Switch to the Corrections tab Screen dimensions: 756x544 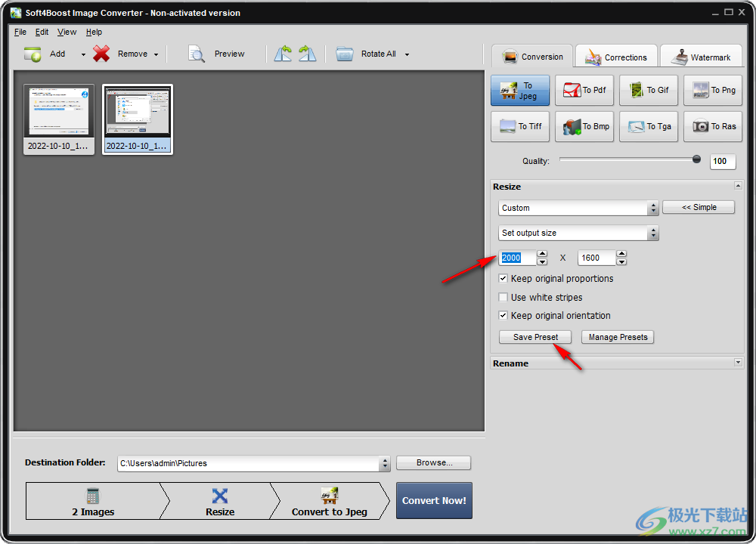616,57
